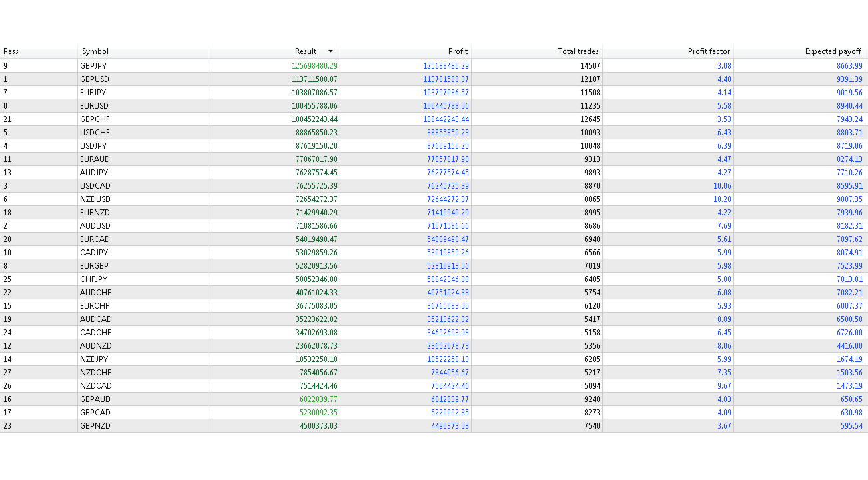Click the total trades value 5094

coord(592,386)
